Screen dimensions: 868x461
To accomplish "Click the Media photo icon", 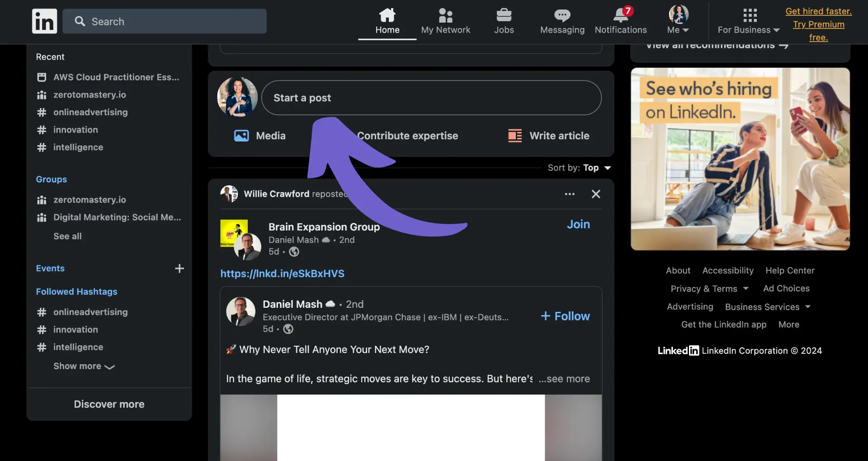I will tap(241, 136).
